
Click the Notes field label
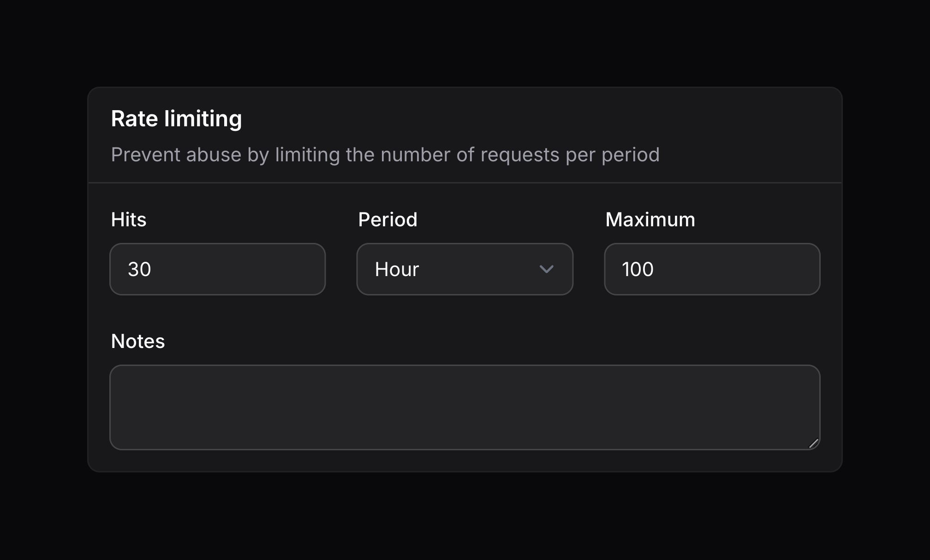[x=137, y=342]
